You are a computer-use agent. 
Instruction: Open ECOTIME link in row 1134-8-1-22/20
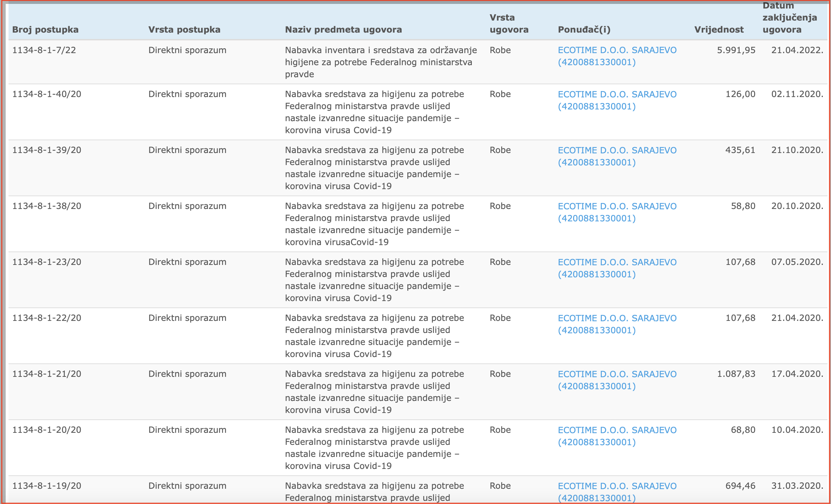pyautogui.click(x=617, y=324)
